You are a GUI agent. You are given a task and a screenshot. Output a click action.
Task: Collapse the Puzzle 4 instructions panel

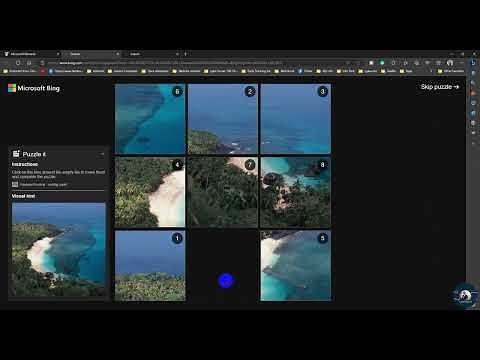102,154
